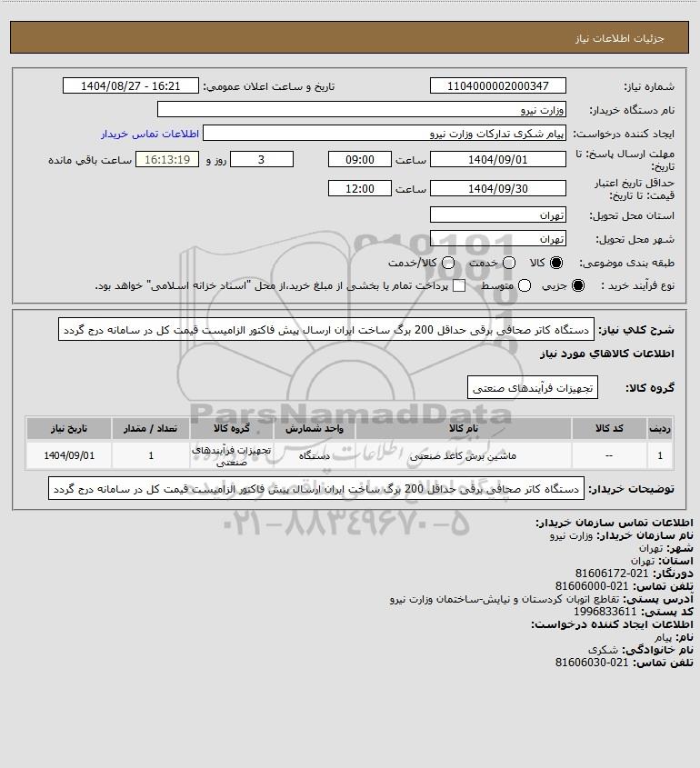Image resolution: width=700 pixels, height=768 pixels.
Task: Click the response deadline date 1404/09/01 field
Action: 497,160
